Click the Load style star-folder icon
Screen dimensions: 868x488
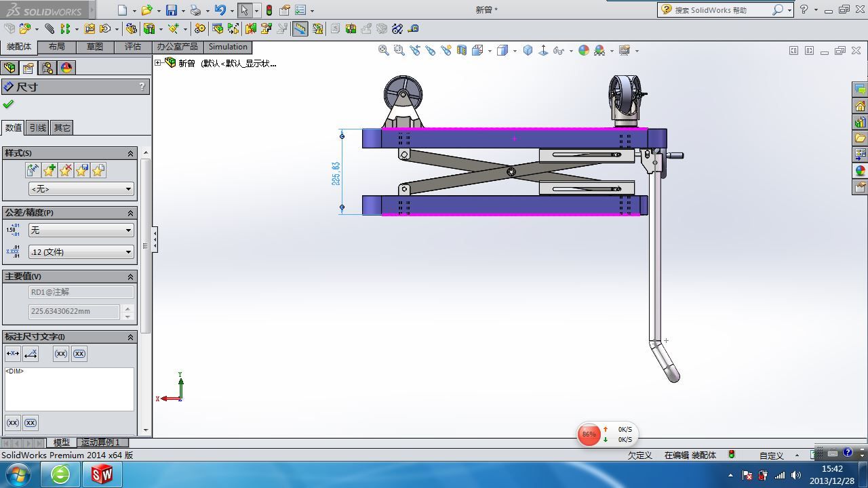click(x=98, y=170)
